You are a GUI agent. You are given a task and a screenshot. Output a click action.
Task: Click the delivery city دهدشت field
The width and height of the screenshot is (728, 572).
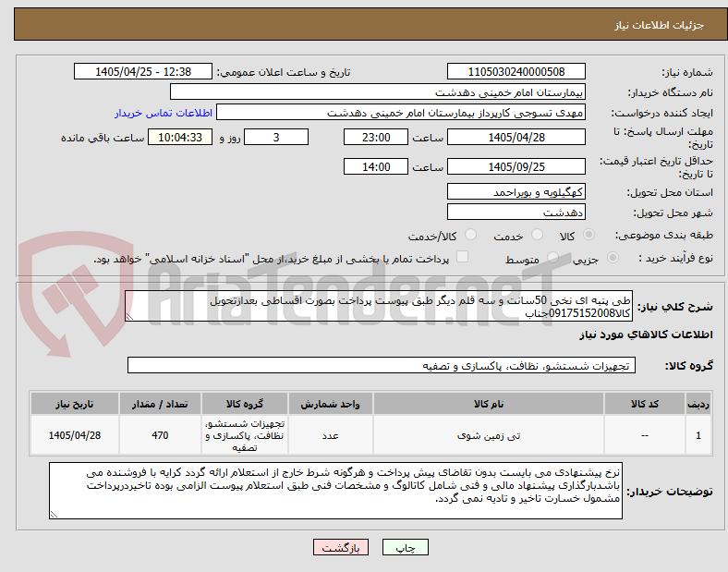(516, 213)
